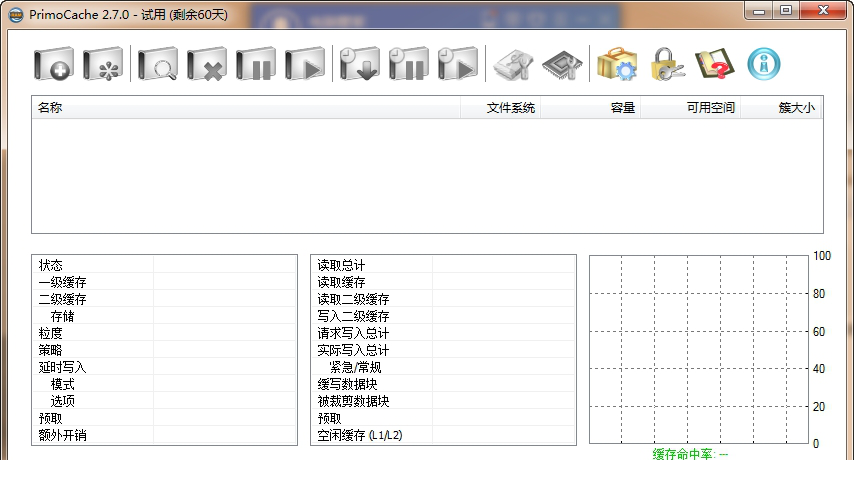
Task: Resume the cache task via play icon
Action: 304,64
